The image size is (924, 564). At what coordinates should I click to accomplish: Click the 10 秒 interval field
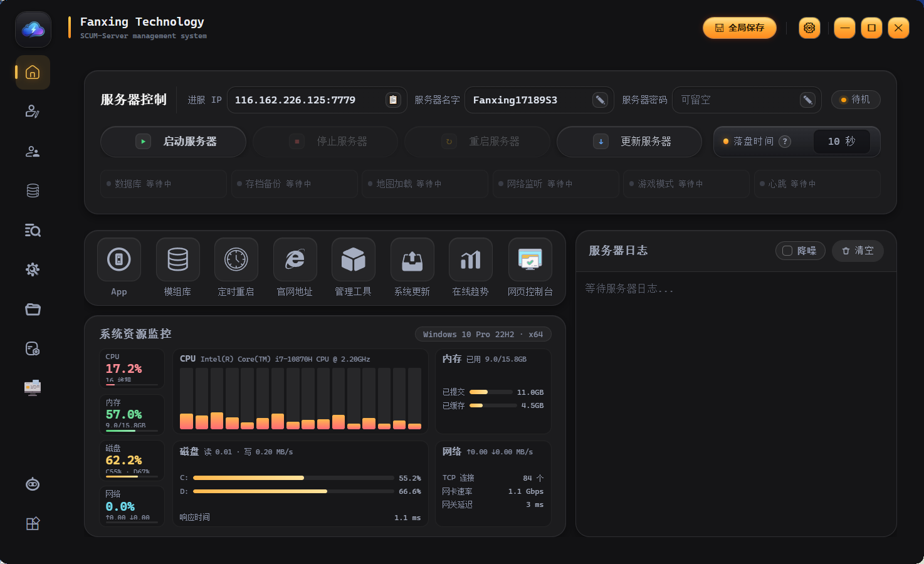point(841,142)
